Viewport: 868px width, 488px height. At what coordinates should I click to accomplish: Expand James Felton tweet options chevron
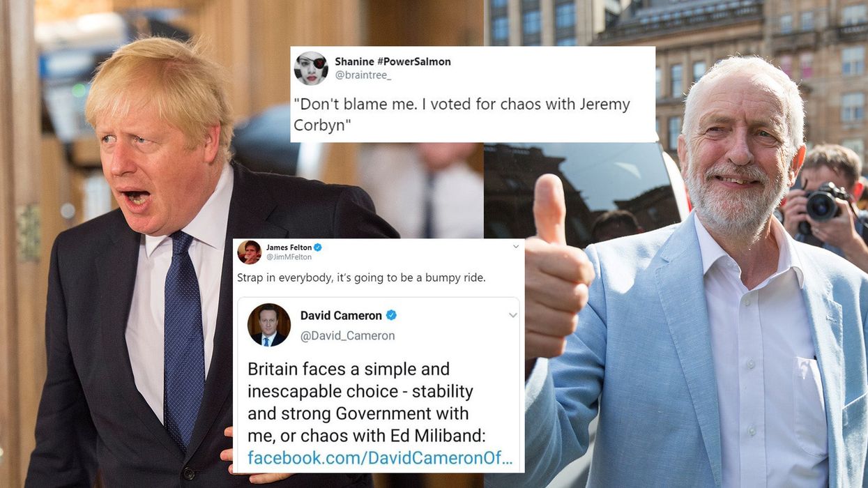click(x=516, y=247)
